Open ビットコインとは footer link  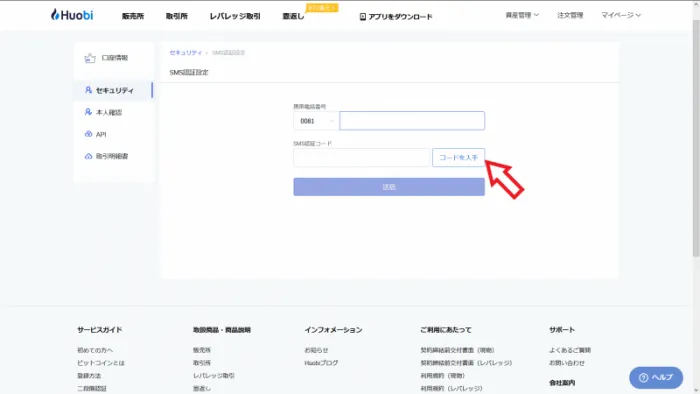click(101, 363)
